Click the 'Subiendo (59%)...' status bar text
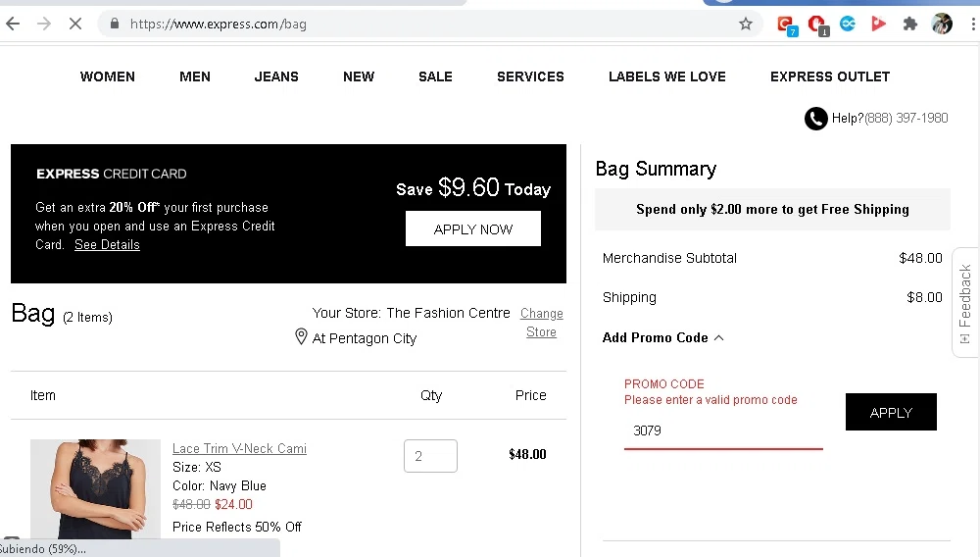Viewport: 980px width, 557px height. [x=42, y=549]
